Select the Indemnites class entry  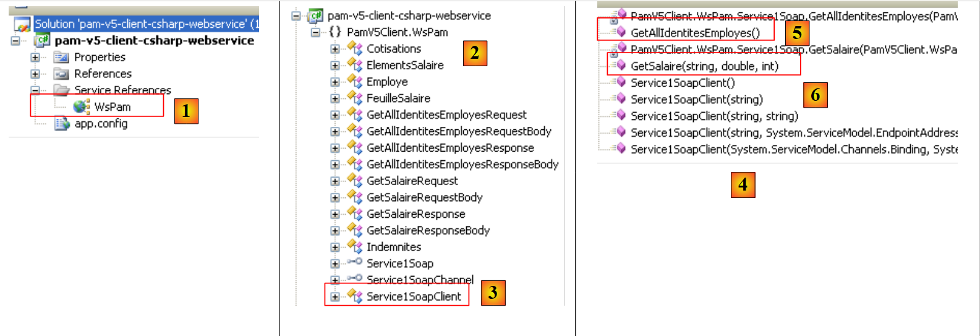click(x=393, y=247)
